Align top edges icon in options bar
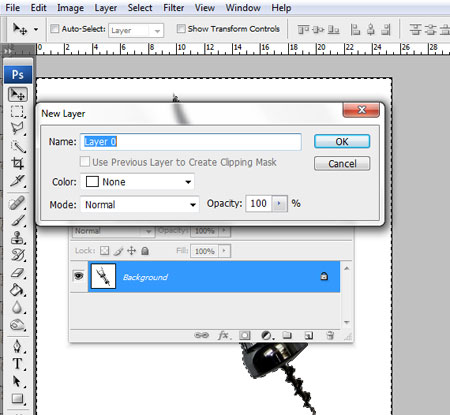This screenshot has height=415, width=450. 303,30
